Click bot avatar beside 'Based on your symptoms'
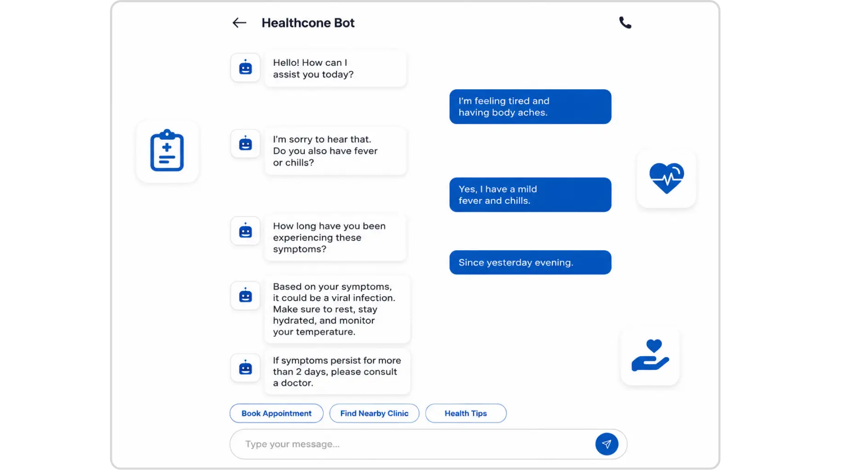Screen dimensions: 868x471 [245, 295]
